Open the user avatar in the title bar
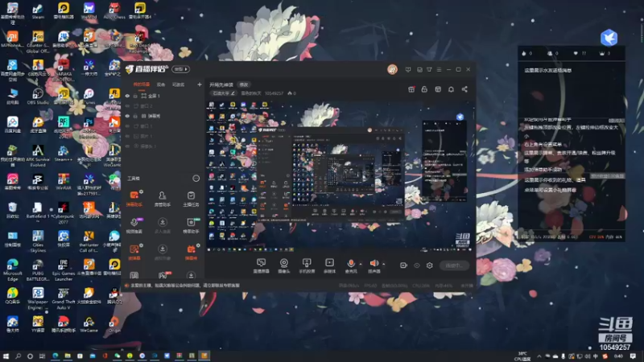This screenshot has height=362, width=644. [x=392, y=69]
